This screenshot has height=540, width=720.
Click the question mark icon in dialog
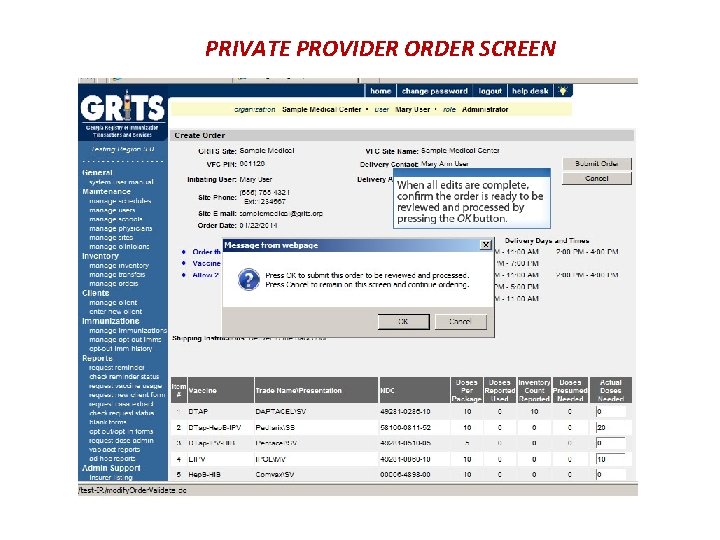[x=248, y=279]
